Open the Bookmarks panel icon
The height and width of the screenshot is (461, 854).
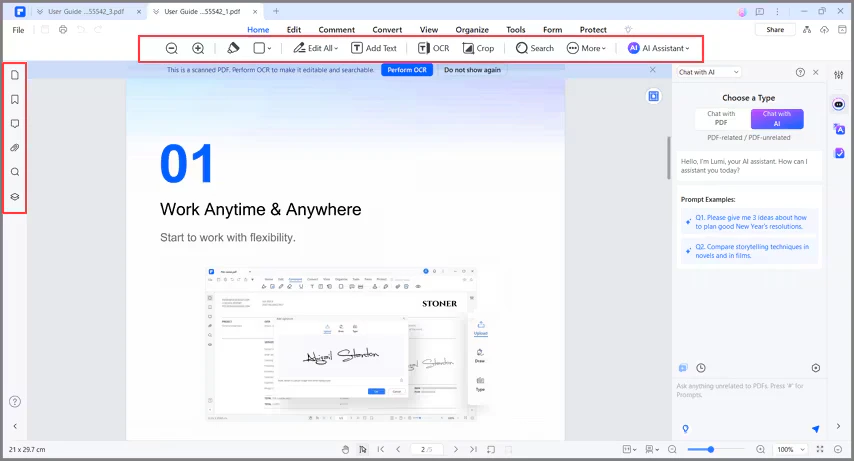15,99
